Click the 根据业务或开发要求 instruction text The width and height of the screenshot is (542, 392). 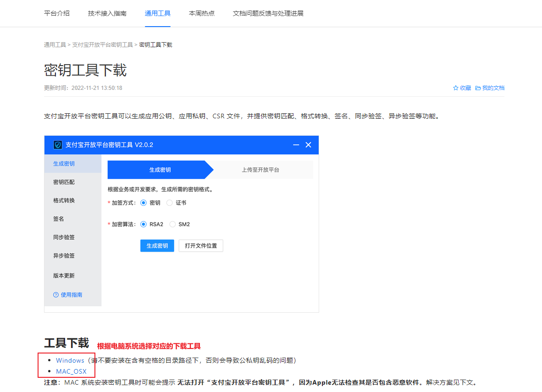point(161,189)
